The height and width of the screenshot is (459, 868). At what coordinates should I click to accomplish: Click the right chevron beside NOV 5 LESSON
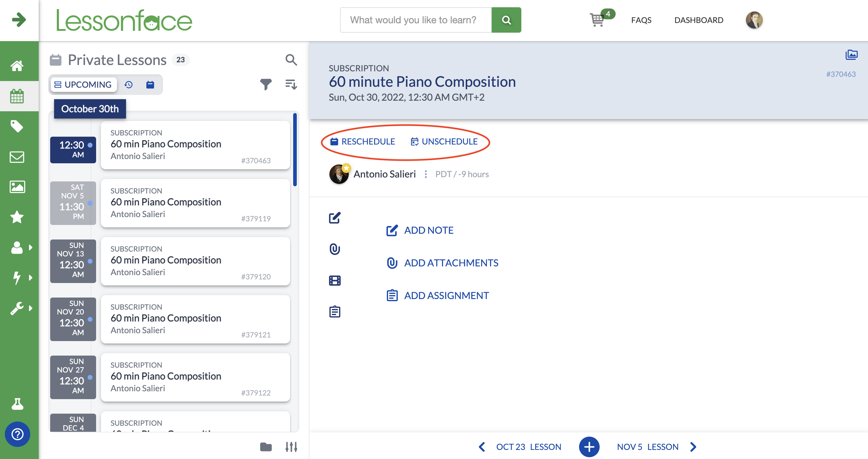tap(693, 447)
